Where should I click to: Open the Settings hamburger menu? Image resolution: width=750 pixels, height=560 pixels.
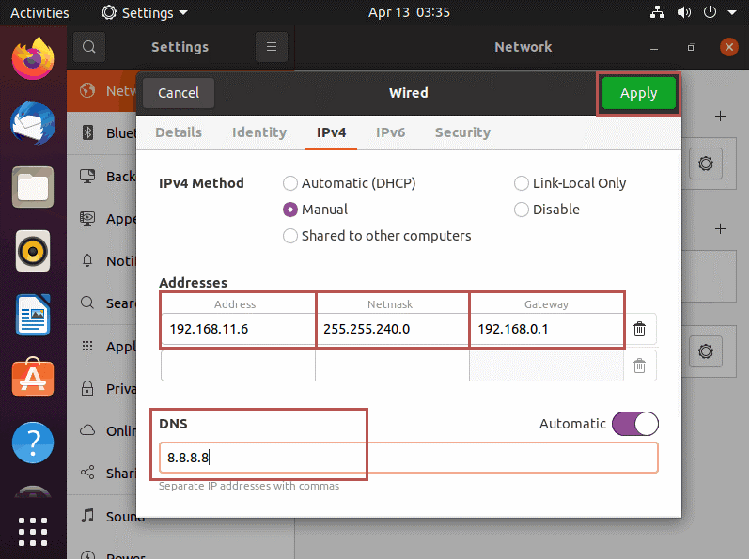(272, 47)
